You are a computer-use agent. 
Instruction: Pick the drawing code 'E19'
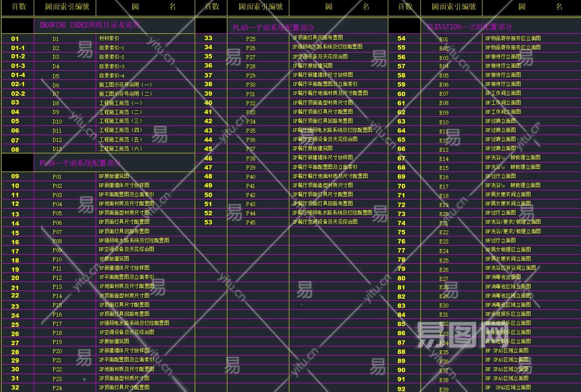(444, 205)
